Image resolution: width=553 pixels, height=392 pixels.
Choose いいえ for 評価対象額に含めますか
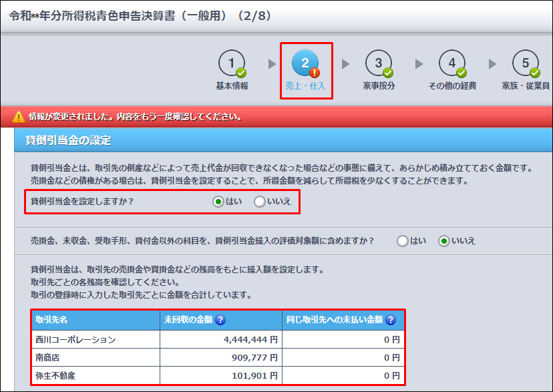443,241
